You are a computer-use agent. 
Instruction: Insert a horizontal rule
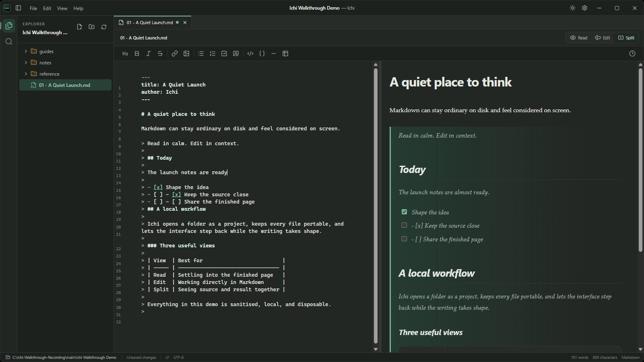pyautogui.click(x=274, y=53)
